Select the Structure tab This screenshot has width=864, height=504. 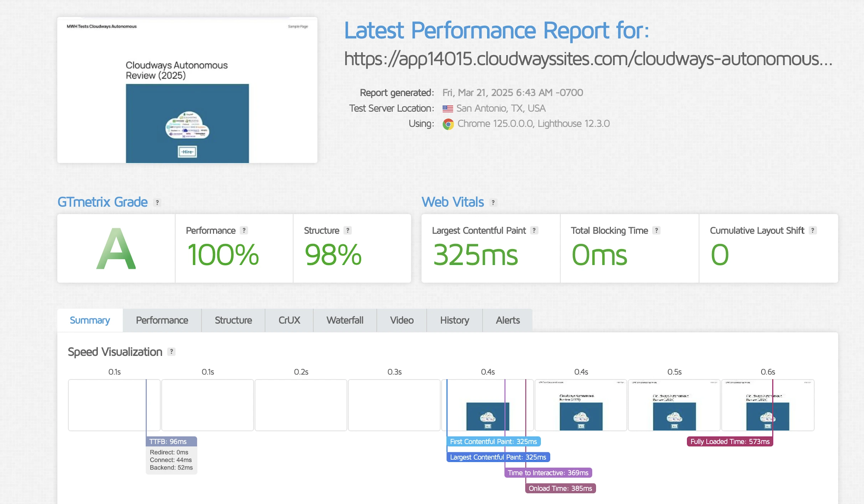pos(233,320)
